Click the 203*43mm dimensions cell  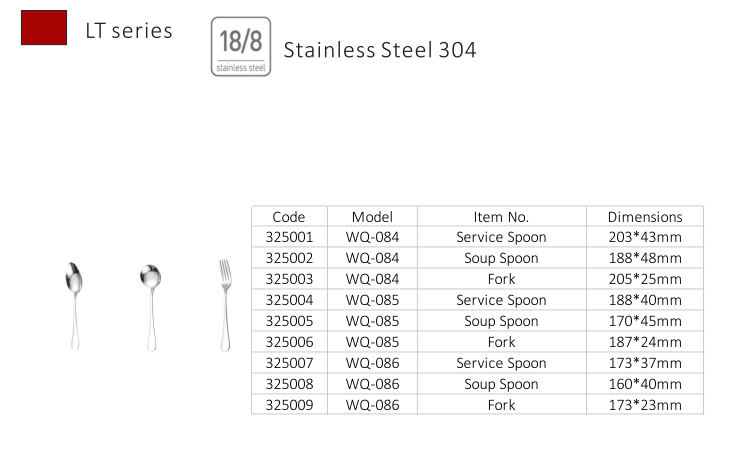tap(645, 237)
